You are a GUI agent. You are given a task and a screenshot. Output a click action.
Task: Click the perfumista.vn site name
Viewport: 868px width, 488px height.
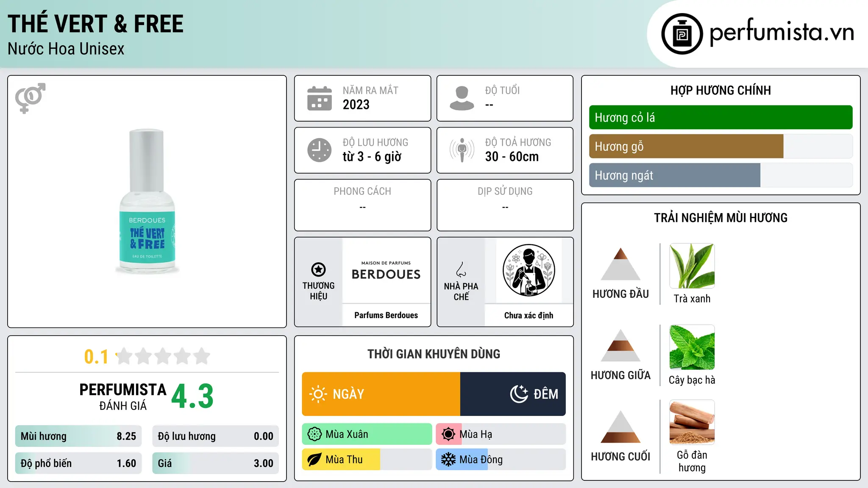click(x=782, y=33)
